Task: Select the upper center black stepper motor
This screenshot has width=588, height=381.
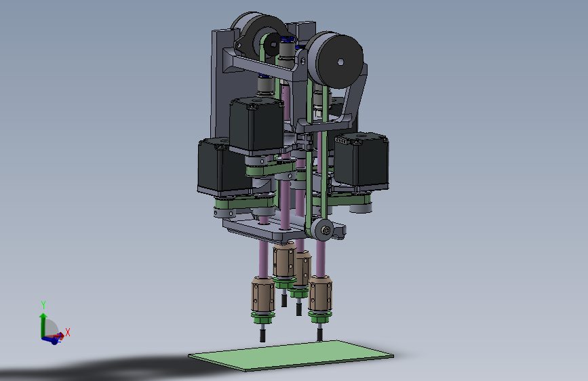Action: tap(256, 125)
